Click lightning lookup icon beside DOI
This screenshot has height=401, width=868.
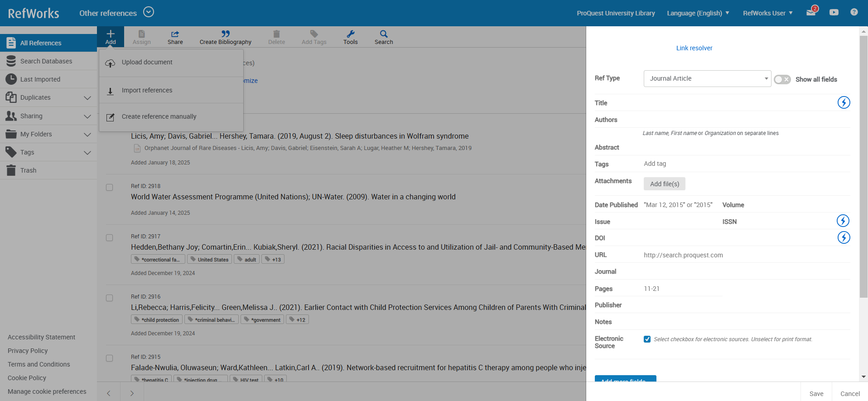[x=844, y=237]
